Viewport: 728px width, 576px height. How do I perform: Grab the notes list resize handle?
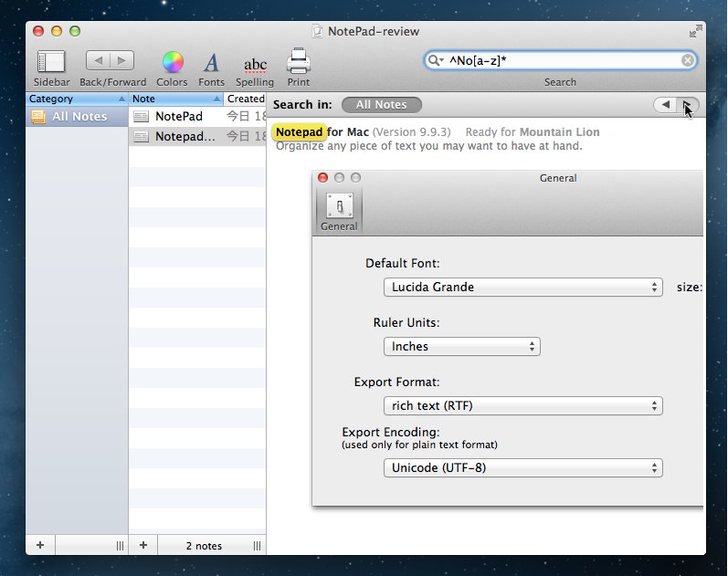(257, 546)
